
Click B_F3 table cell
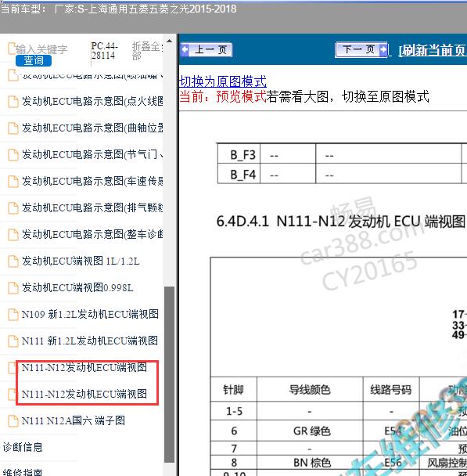click(x=239, y=155)
